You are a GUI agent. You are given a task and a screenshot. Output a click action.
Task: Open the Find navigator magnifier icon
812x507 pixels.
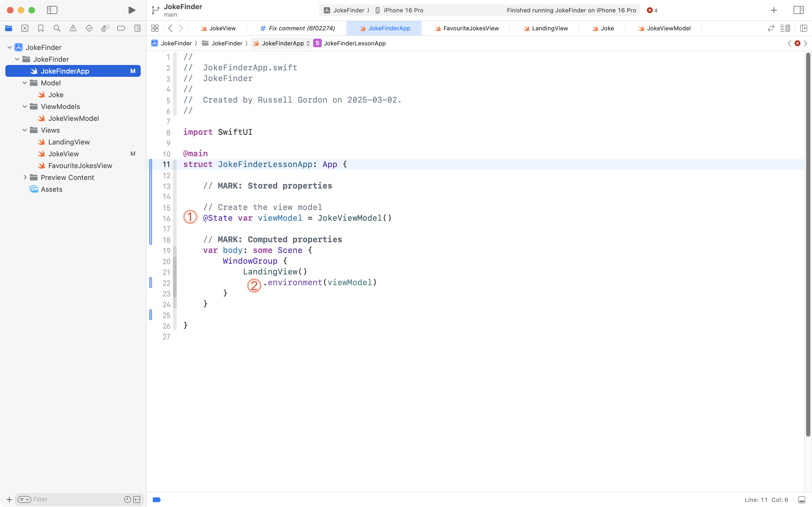coord(57,28)
